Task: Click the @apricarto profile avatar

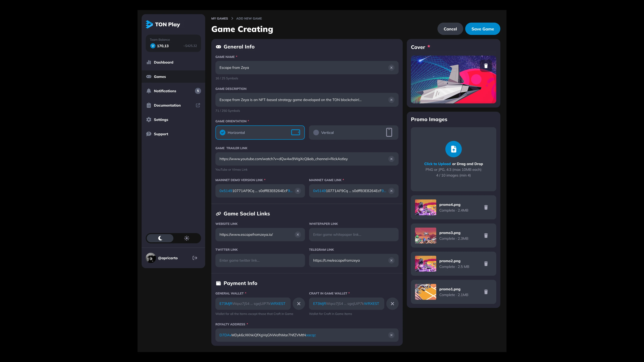Action: point(151,258)
